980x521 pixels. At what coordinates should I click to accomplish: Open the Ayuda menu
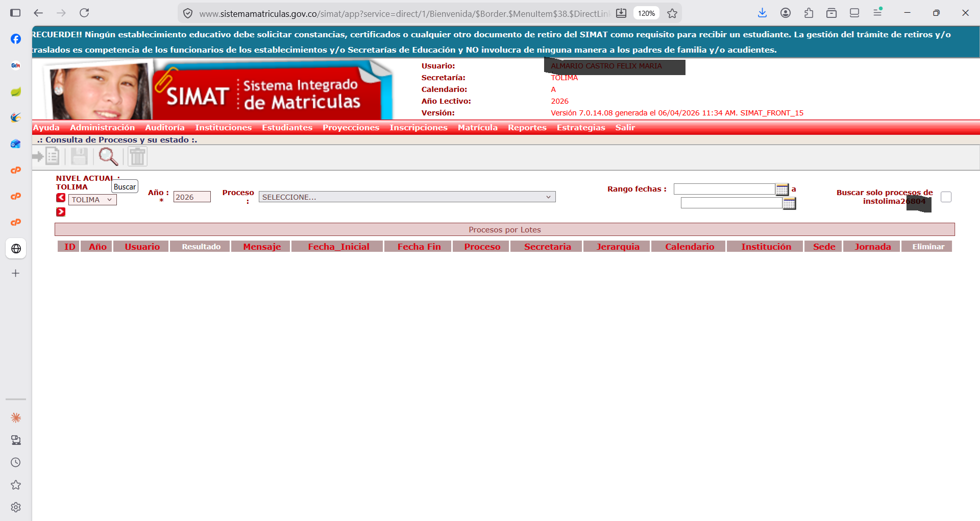tap(46, 128)
